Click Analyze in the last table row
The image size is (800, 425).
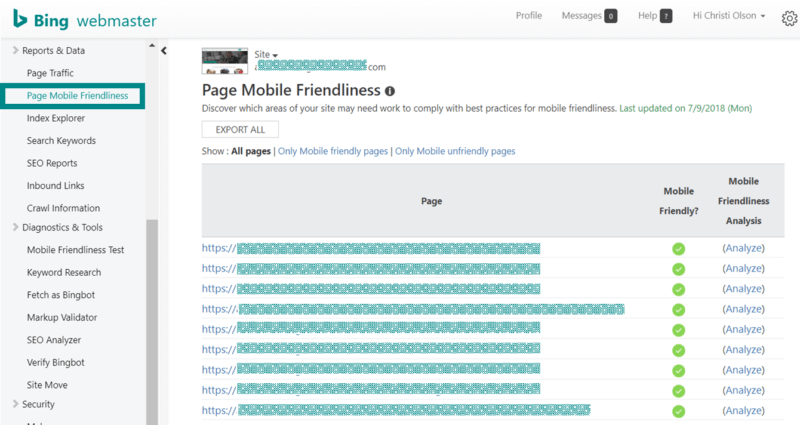(744, 411)
